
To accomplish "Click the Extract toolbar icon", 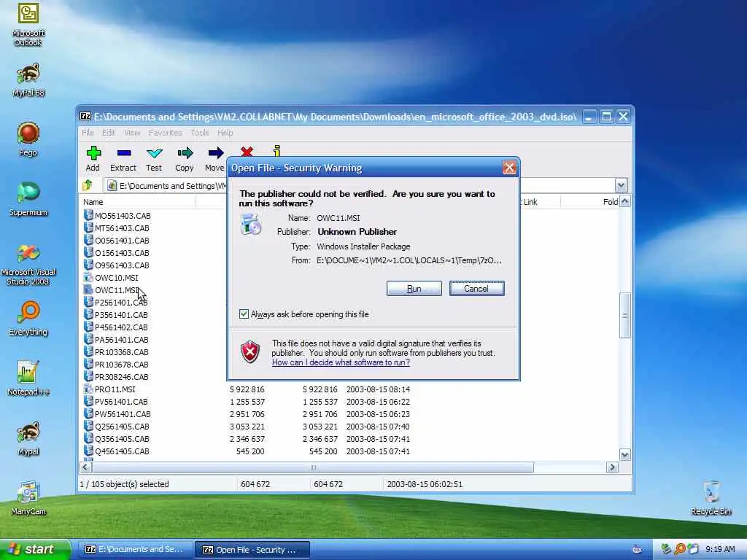I will tap(123, 159).
